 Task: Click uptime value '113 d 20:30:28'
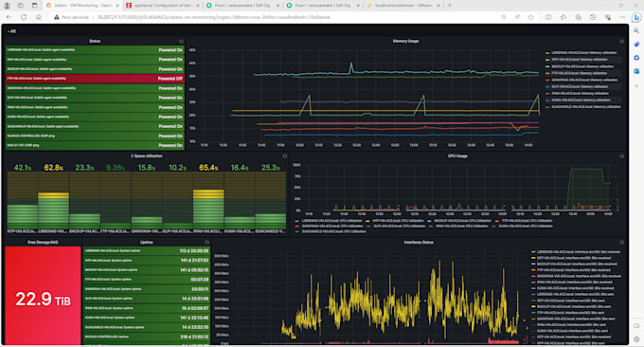click(194, 251)
